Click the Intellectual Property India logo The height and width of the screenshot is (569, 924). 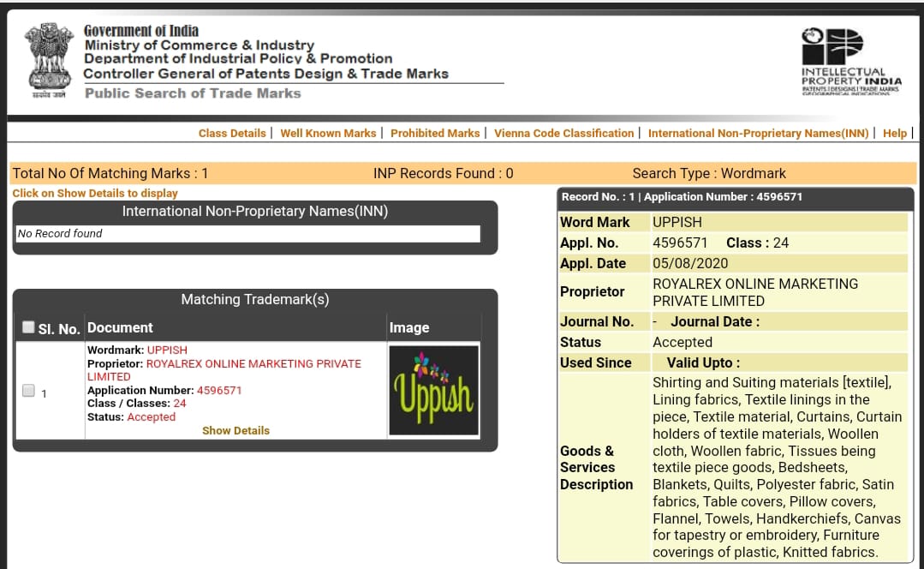point(851,61)
